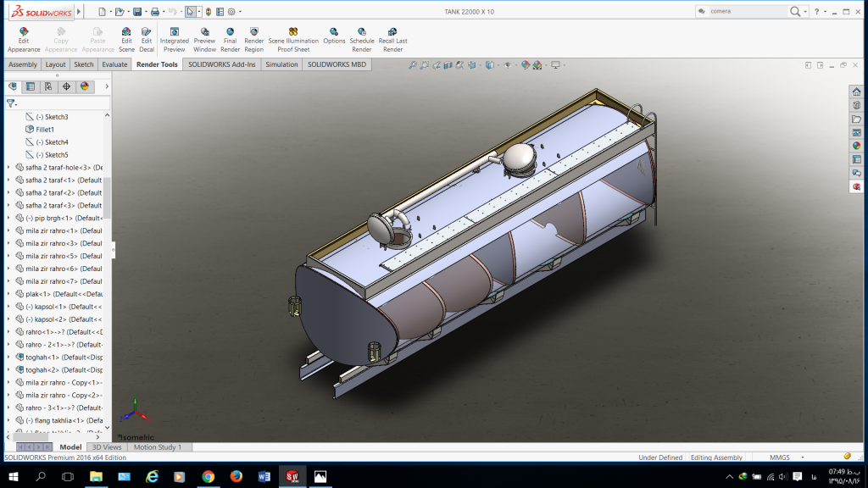Screen dimensions: 868x488
Task: Open the Appearances tab in task pane
Action: tap(857, 146)
